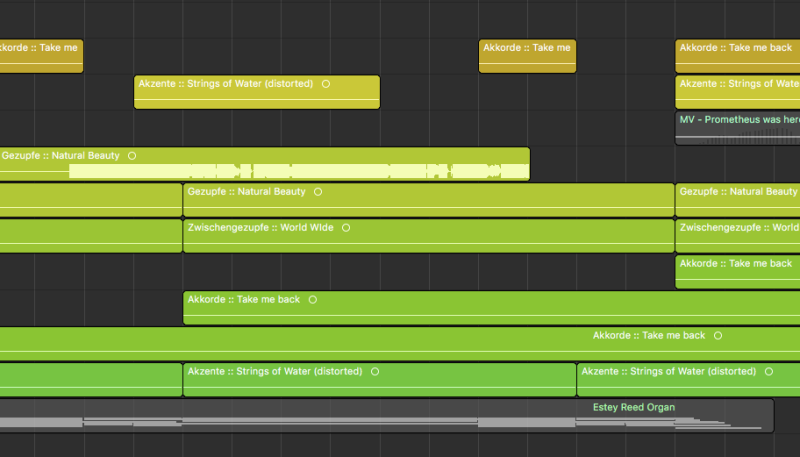Click loop circle on Gezupfe region without waveform

(x=318, y=192)
